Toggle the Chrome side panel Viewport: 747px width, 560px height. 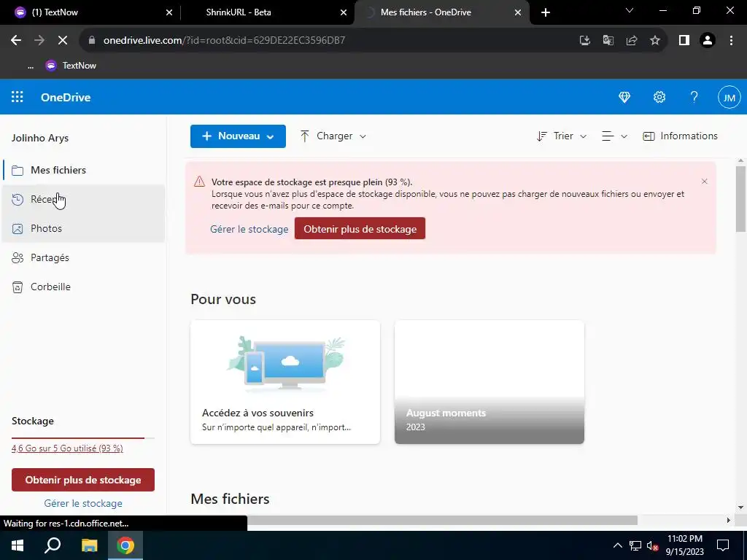pyautogui.click(x=684, y=41)
